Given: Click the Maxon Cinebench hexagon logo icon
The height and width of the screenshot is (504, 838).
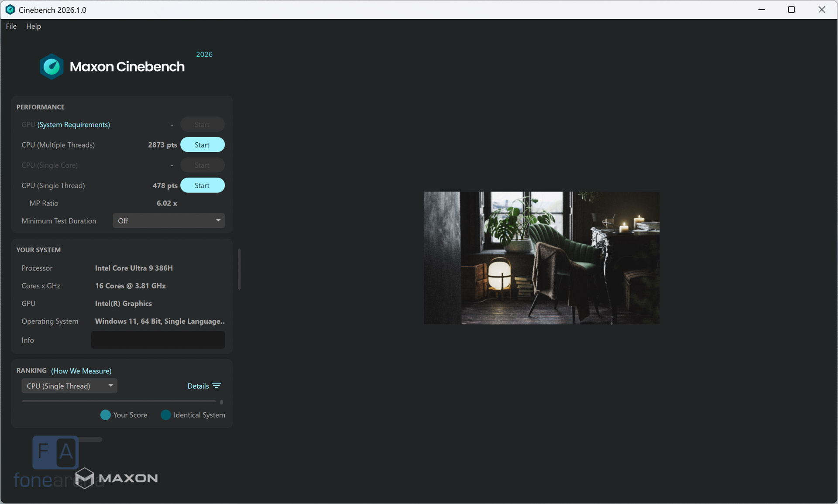Looking at the screenshot, I should [52, 66].
